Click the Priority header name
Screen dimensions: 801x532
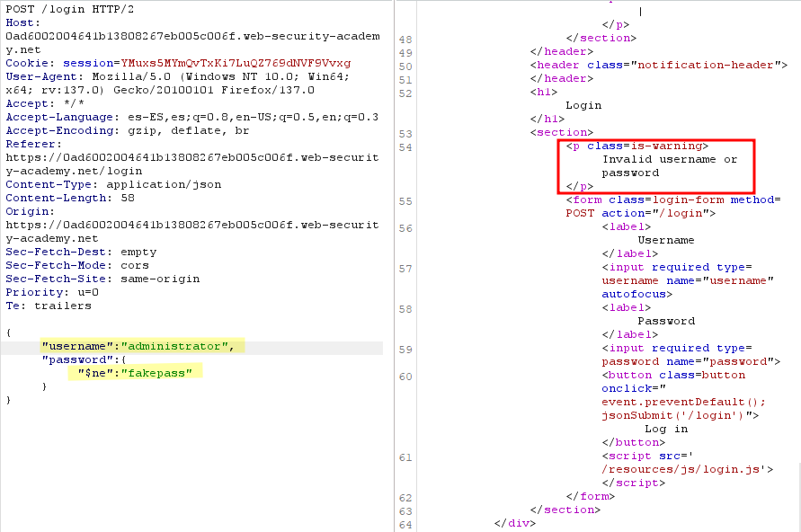[x=37, y=293]
